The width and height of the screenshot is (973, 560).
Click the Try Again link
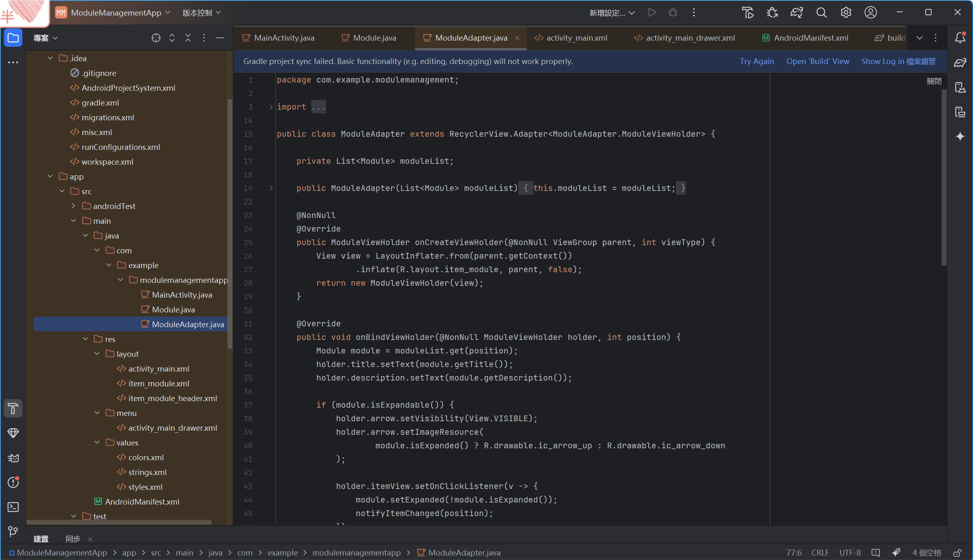click(757, 61)
